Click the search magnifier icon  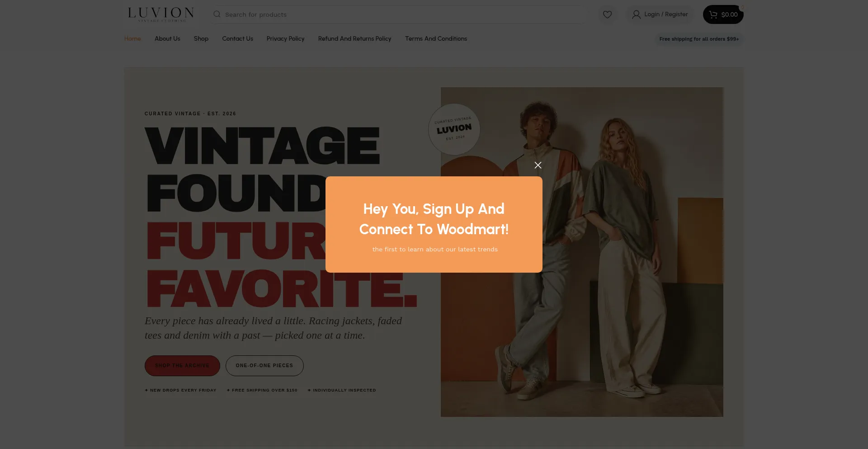point(217,14)
